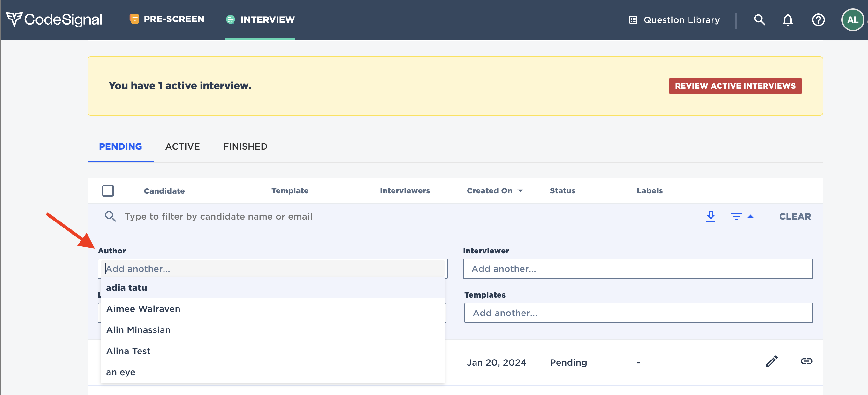Select all interviews with the header checkbox
868x395 pixels.
pos(108,190)
